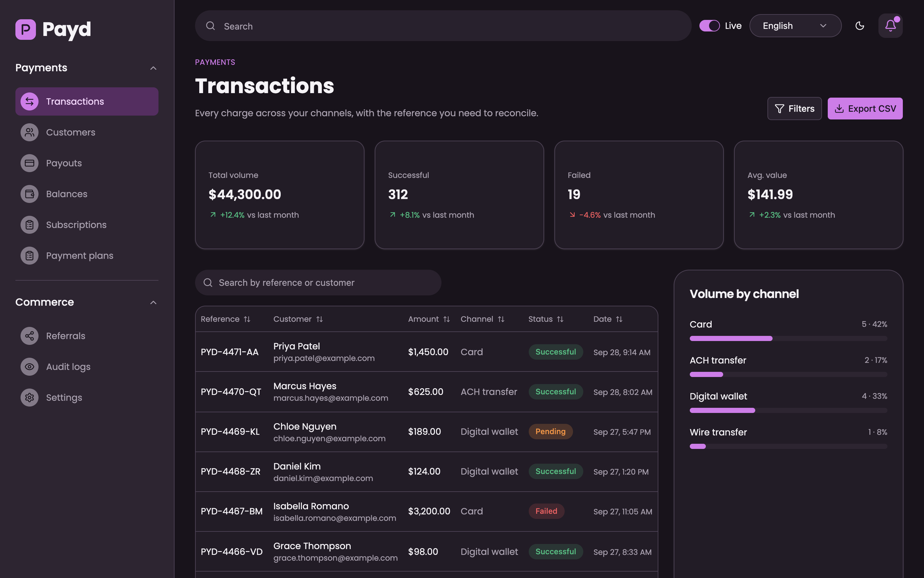
Task: Click the Settings gear icon
Action: (x=30, y=398)
